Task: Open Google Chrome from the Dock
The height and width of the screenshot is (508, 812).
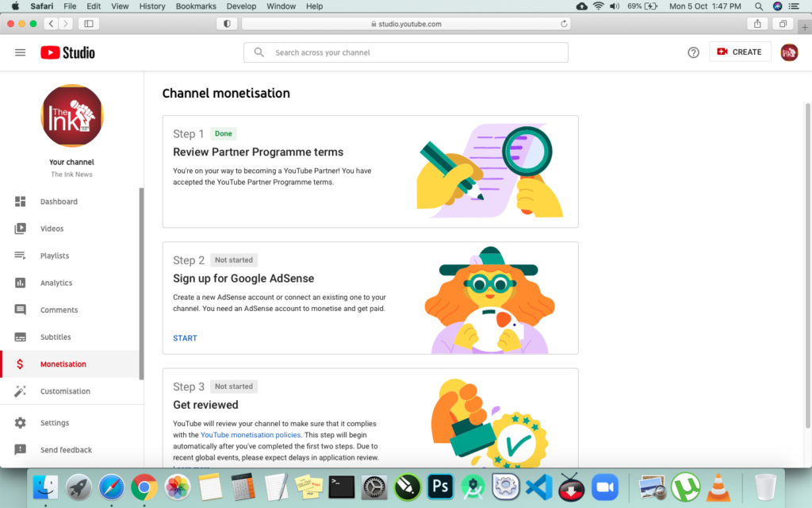Action: coord(144,487)
